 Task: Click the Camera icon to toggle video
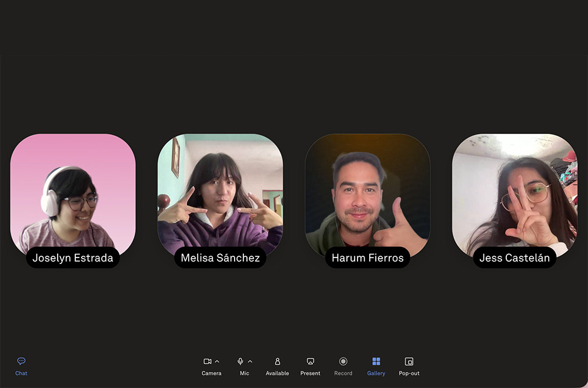pyautogui.click(x=209, y=362)
